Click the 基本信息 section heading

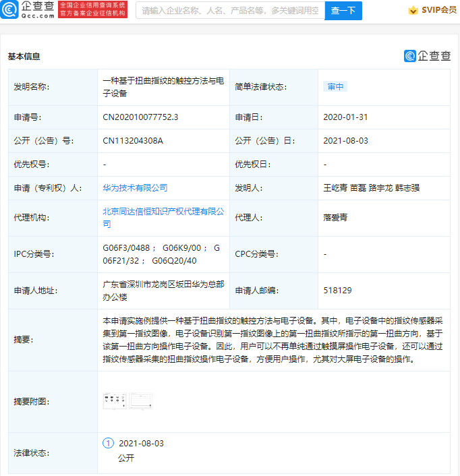click(24, 57)
